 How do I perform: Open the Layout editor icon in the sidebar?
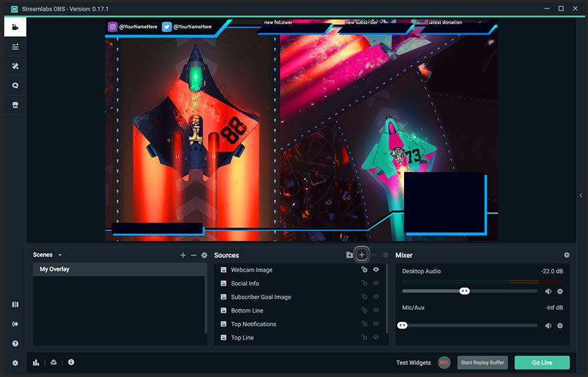coord(15,304)
